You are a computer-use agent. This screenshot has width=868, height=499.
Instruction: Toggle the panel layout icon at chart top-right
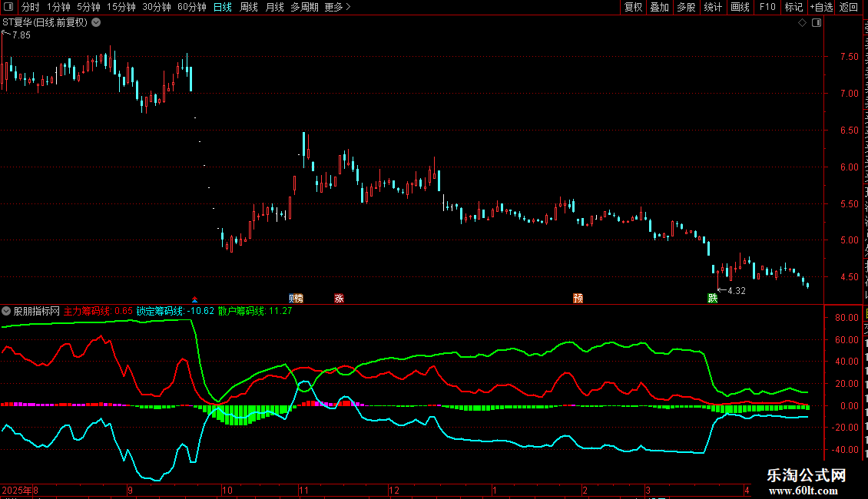(x=817, y=23)
